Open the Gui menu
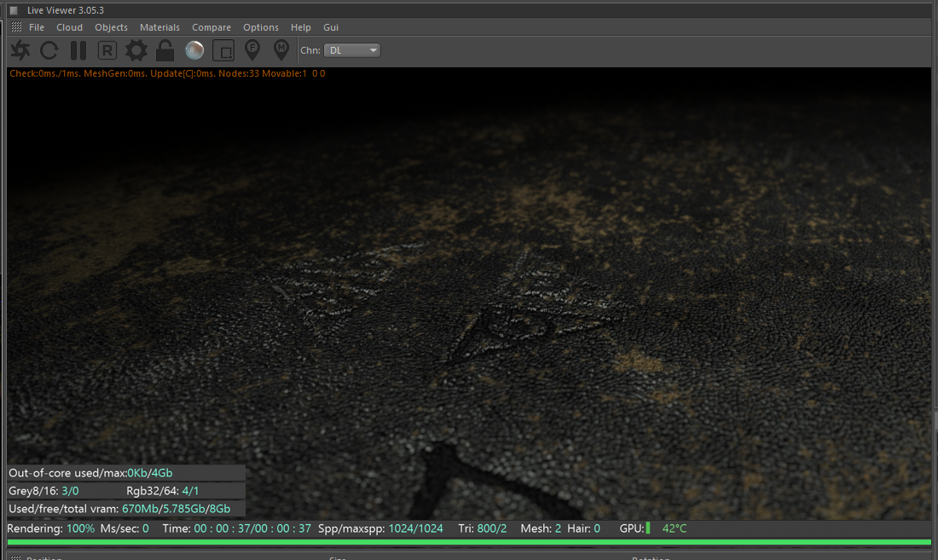938x560 pixels. (331, 27)
